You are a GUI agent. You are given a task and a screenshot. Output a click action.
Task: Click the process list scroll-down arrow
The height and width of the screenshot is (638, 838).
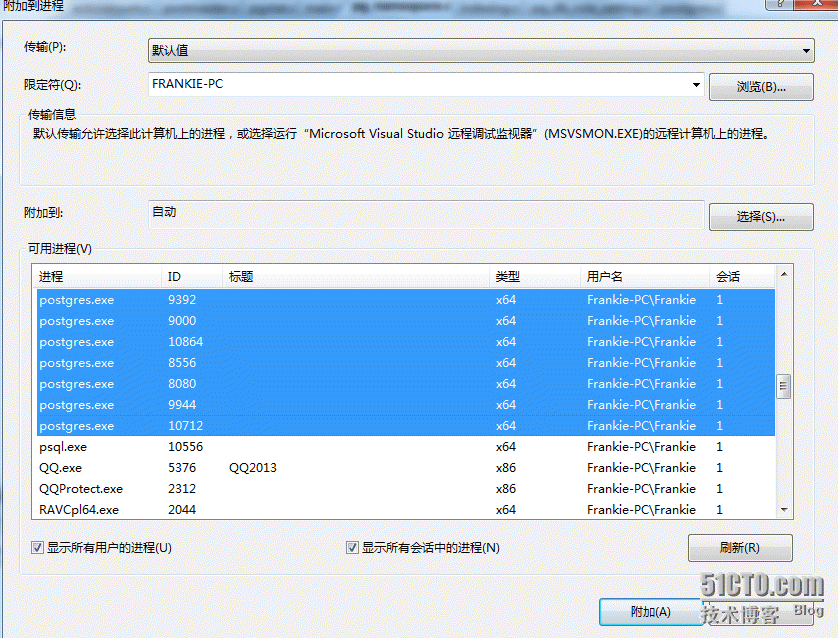784,510
